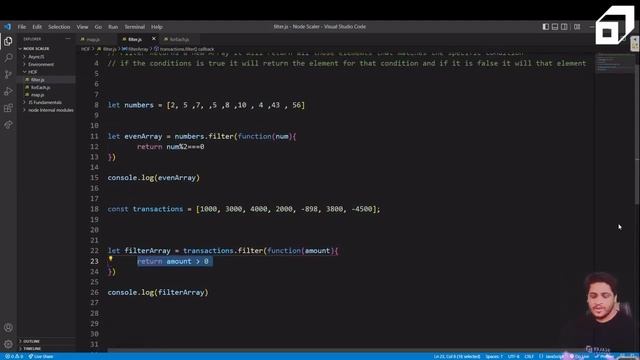The image size is (640, 360).
Task: Close the filter.js editor tab
Action: (x=153, y=39)
